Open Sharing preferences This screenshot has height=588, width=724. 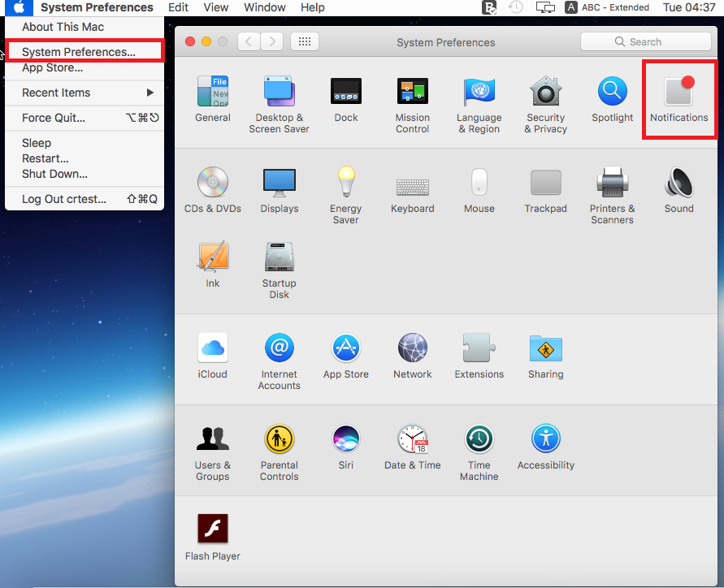point(545,356)
